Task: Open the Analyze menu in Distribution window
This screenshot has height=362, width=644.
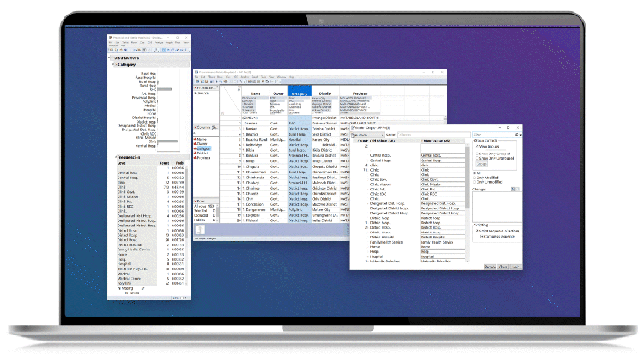Action: 160,42
